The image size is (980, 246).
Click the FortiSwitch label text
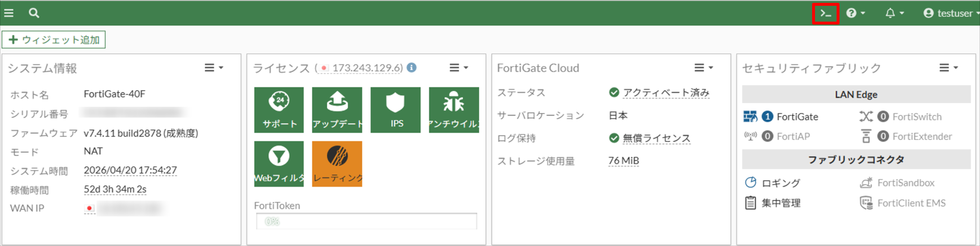coord(917,117)
